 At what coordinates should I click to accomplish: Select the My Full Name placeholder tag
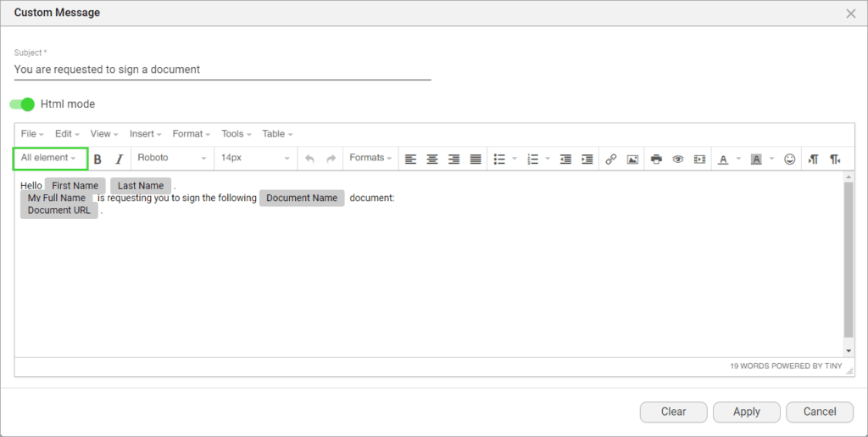[57, 198]
